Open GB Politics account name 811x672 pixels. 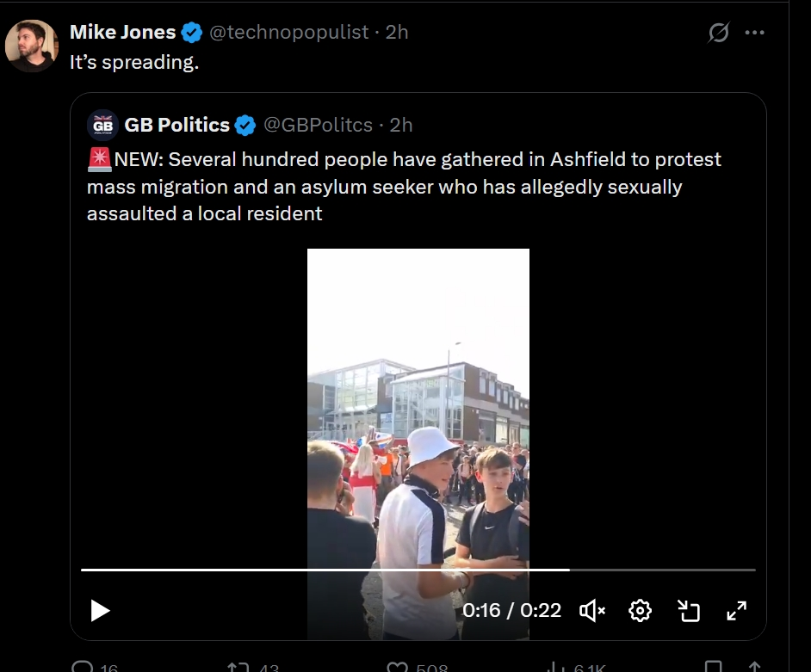click(176, 125)
